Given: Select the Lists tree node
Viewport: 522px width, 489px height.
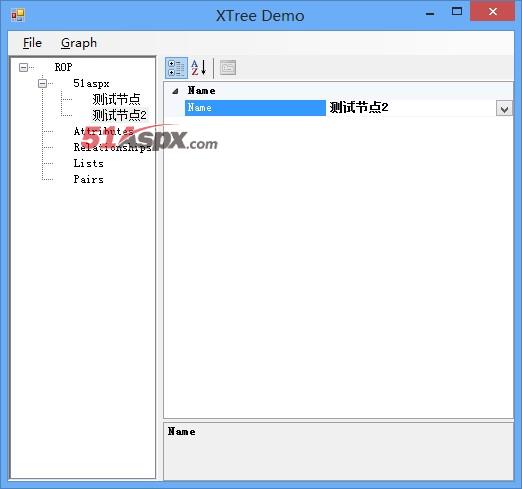Looking at the screenshot, I should (88, 163).
